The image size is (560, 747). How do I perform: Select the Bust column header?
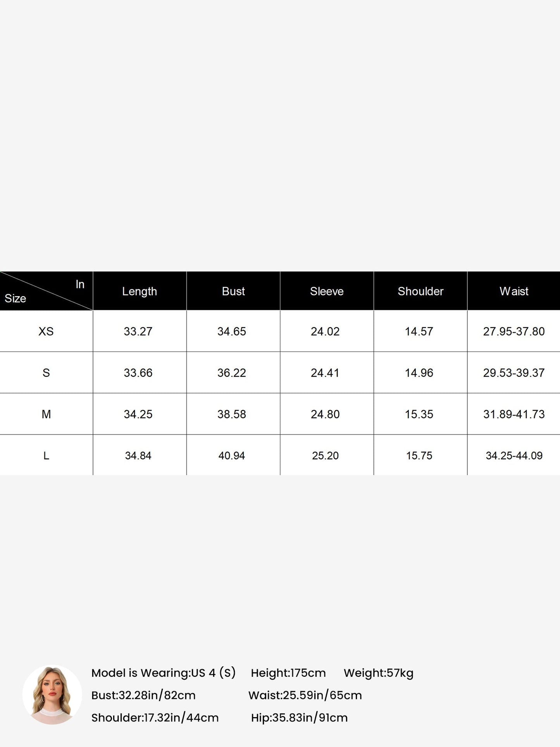[x=233, y=291]
